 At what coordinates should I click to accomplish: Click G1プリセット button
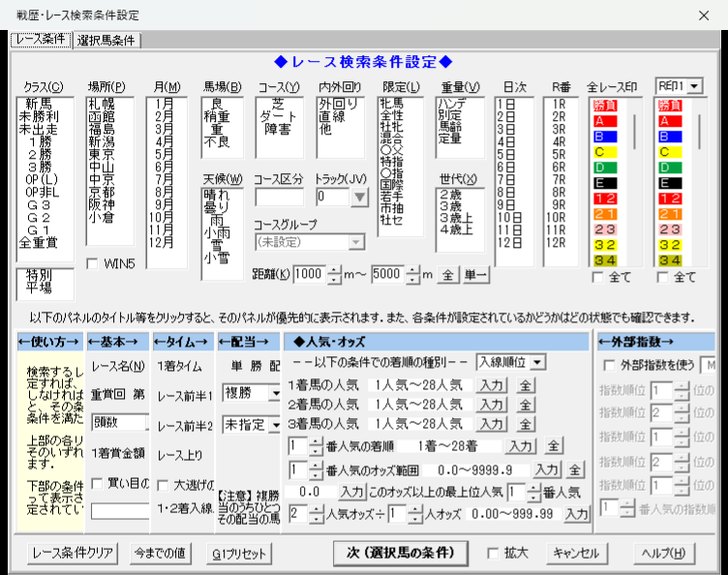[239, 554]
